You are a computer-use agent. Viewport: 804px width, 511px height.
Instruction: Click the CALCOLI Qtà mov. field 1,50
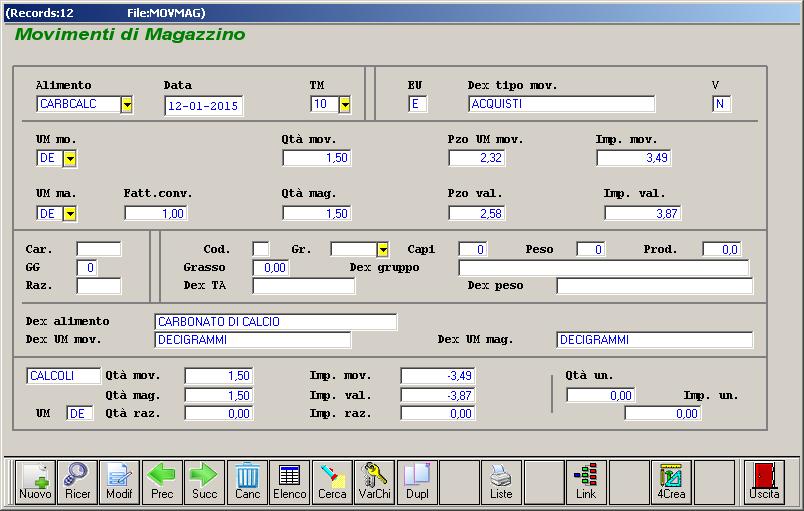tap(219, 376)
